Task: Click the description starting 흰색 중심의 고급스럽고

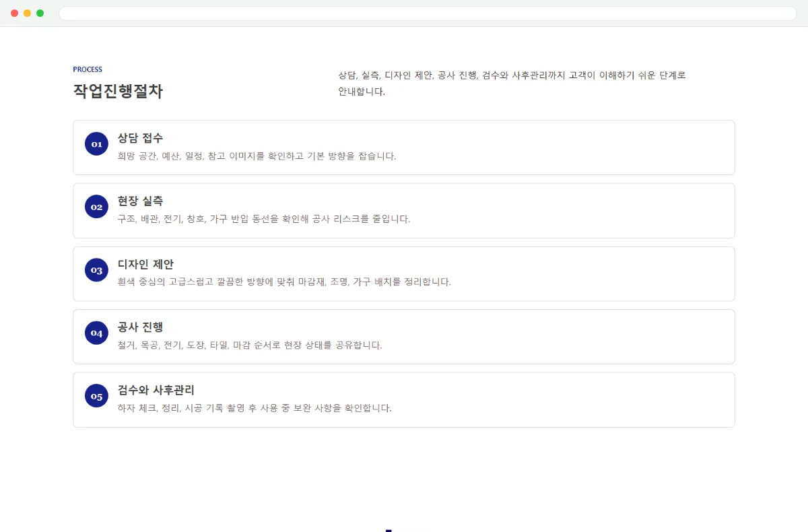Action: pyautogui.click(x=284, y=282)
